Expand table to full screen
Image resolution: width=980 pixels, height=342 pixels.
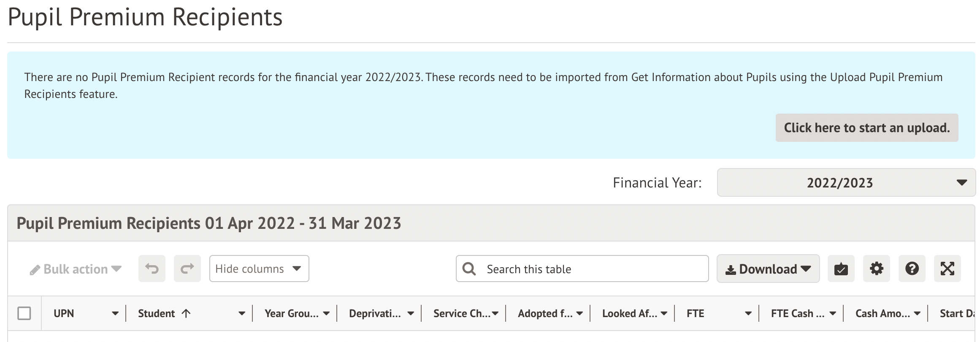(947, 269)
